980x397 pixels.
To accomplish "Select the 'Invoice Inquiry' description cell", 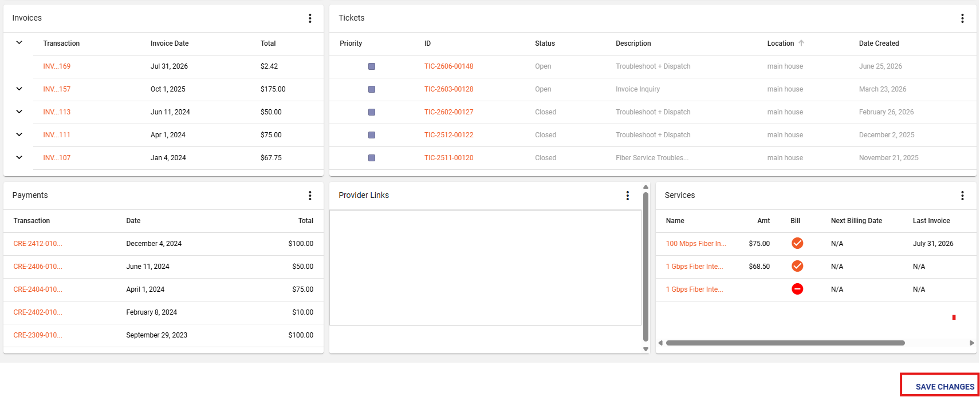I will pyautogui.click(x=637, y=89).
